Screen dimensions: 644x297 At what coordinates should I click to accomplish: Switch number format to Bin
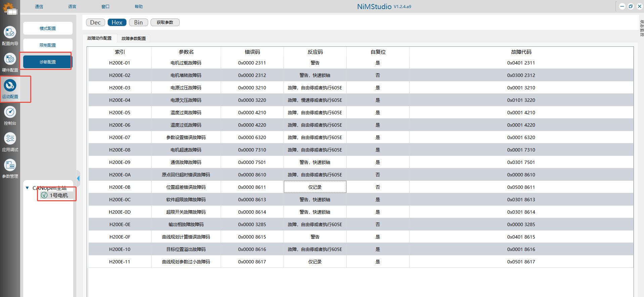tap(138, 22)
